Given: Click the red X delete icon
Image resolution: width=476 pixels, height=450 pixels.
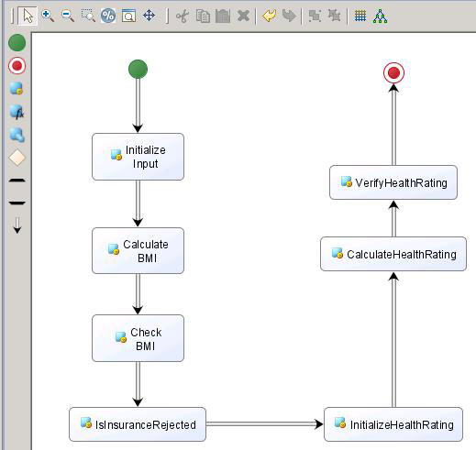Looking at the screenshot, I should [243, 16].
